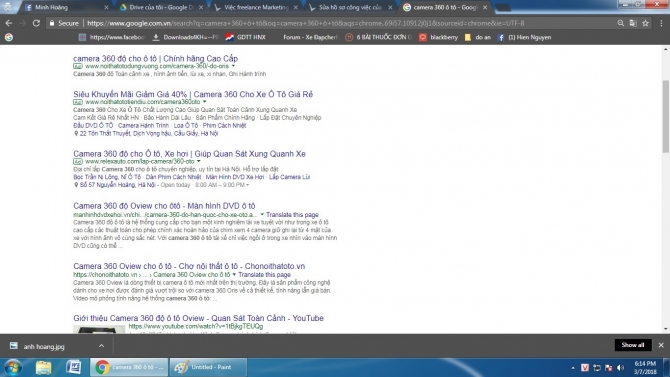
Task: Open 6 BÀI THUỐC ĐƠN bookmark
Action: point(378,38)
